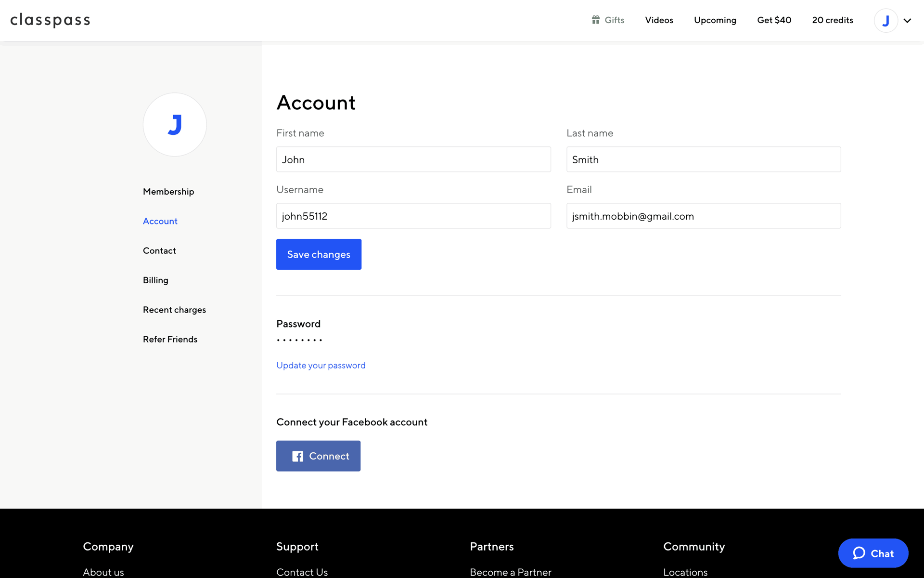
Task: Expand the profile dropdown chevron
Action: (907, 20)
